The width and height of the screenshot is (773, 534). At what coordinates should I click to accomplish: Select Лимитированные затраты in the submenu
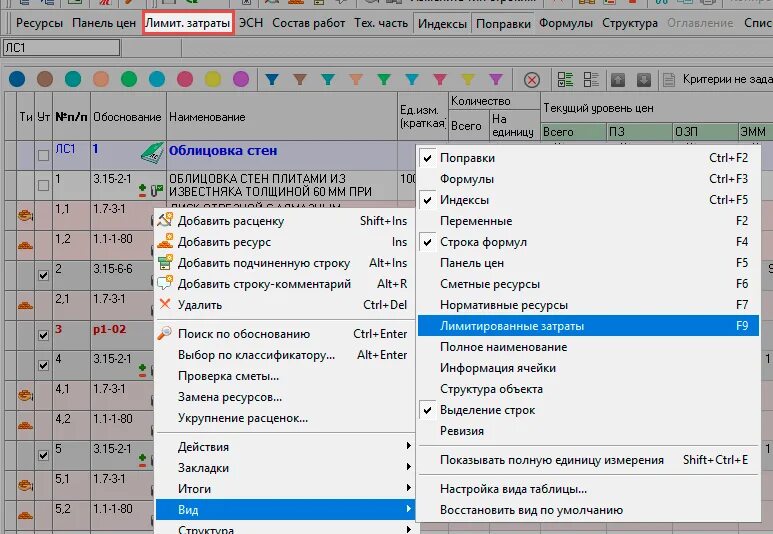point(588,326)
